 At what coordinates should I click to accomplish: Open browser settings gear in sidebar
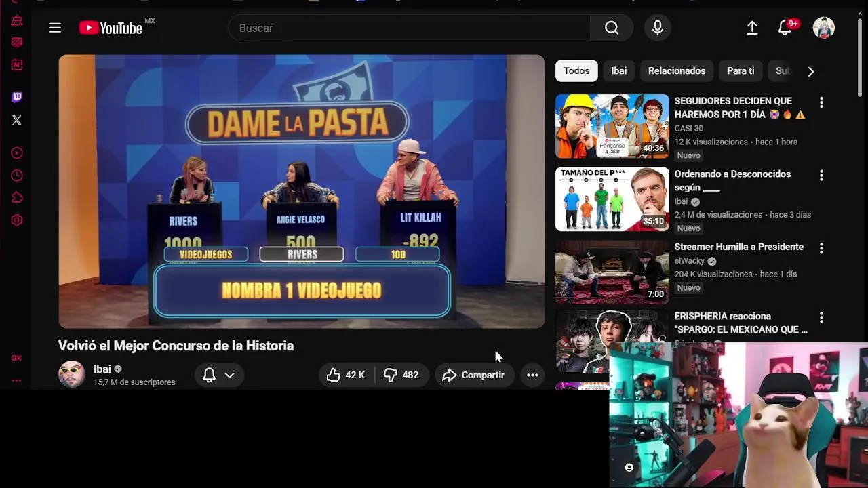pyautogui.click(x=17, y=220)
